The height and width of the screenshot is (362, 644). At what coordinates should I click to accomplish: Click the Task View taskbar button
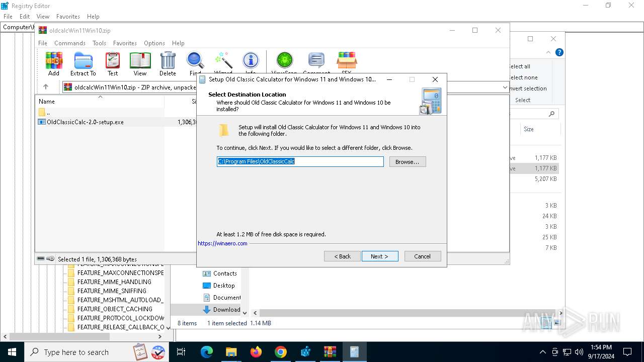181,352
